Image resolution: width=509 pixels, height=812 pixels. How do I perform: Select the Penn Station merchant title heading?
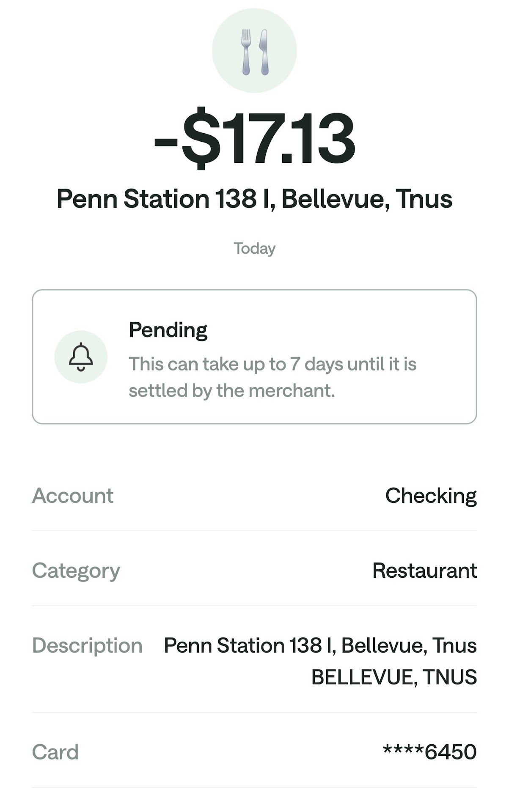[254, 199]
